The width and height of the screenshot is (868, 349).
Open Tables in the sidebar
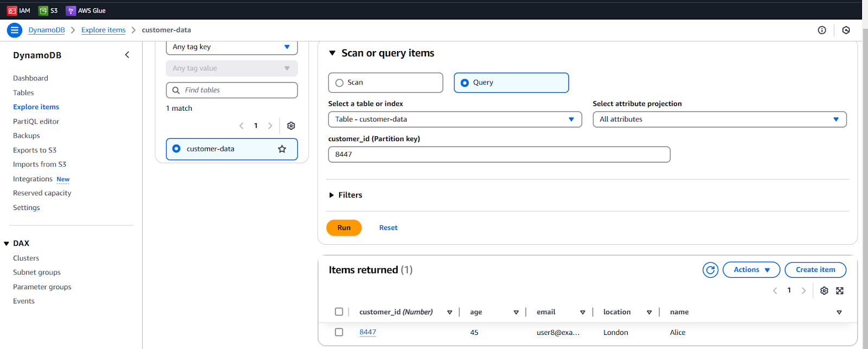[x=23, y=93]
